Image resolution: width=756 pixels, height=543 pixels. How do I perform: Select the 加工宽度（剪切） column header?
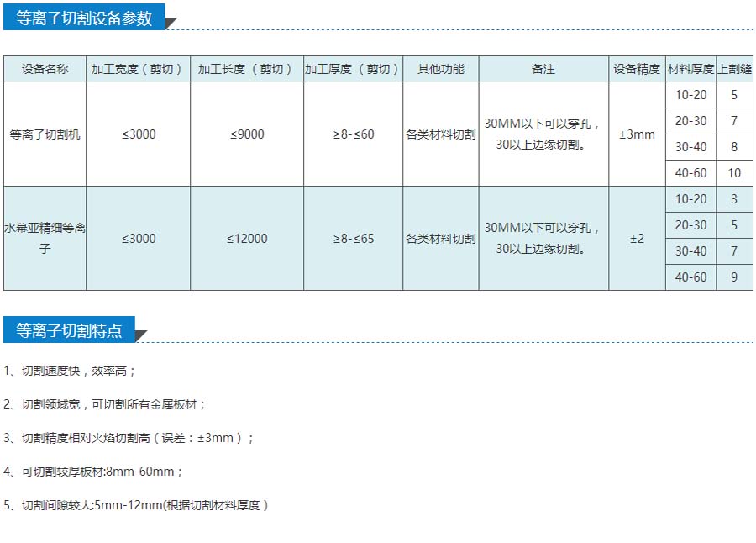click(x=138, y=69)
